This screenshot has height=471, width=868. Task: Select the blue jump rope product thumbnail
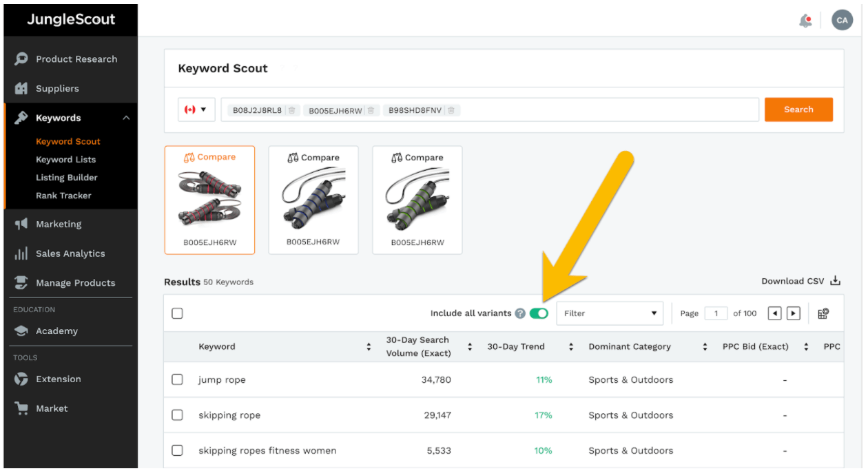click(x=313, y=199)
